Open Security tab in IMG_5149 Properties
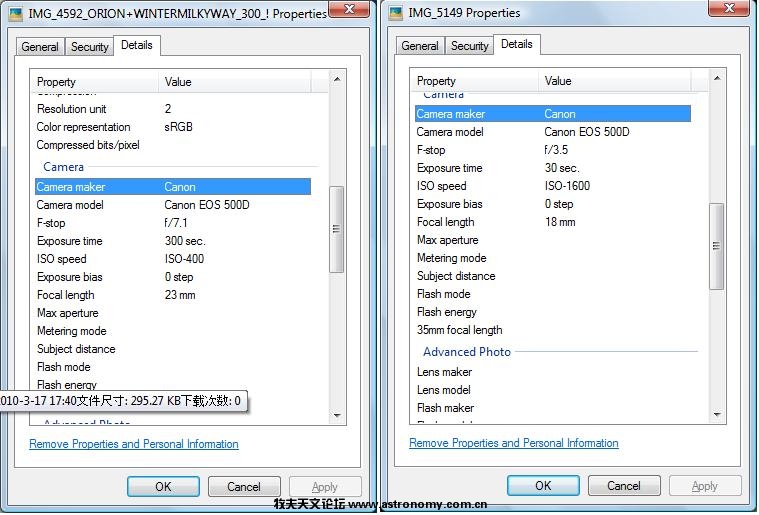This screenshot has width=759, height=515. point(470,46)
